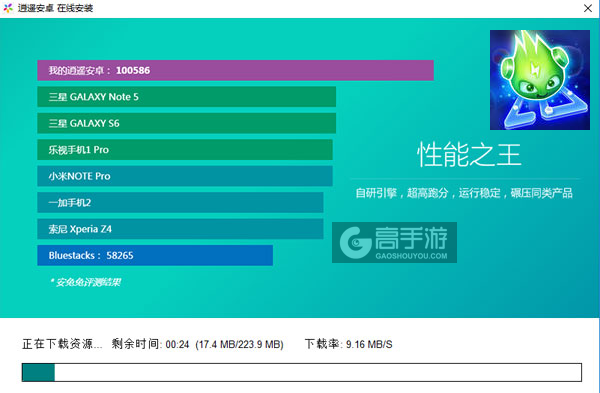
Task: Click the 索尼 Xperia Z4 bar
Action: coord(180,229)
